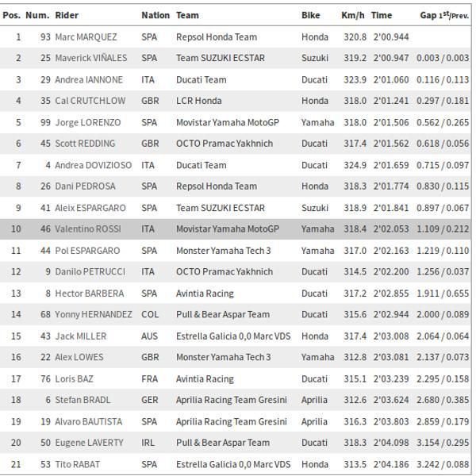Click the Time column header
This screenshot has width=476, height=476.
[x=382, y=15]
